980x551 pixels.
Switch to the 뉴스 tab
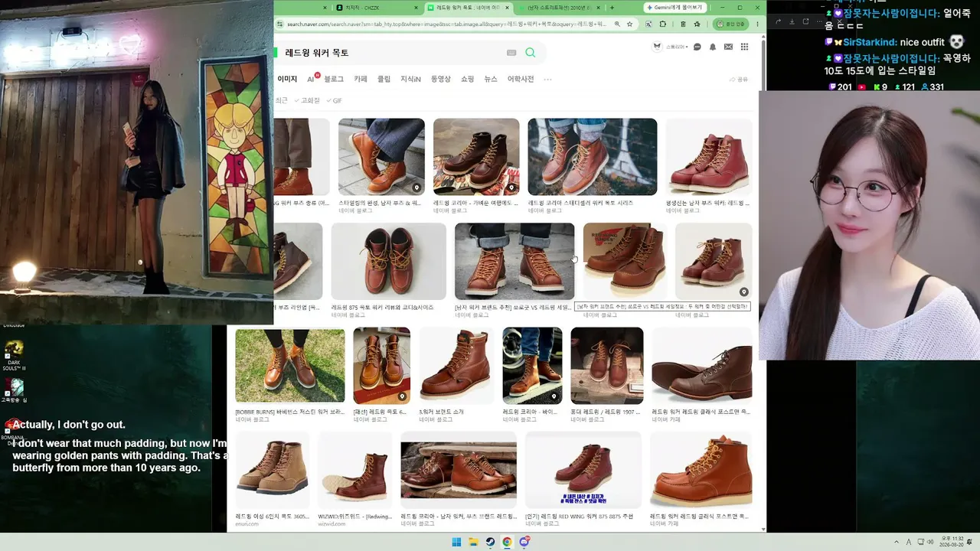click(490, 79)
